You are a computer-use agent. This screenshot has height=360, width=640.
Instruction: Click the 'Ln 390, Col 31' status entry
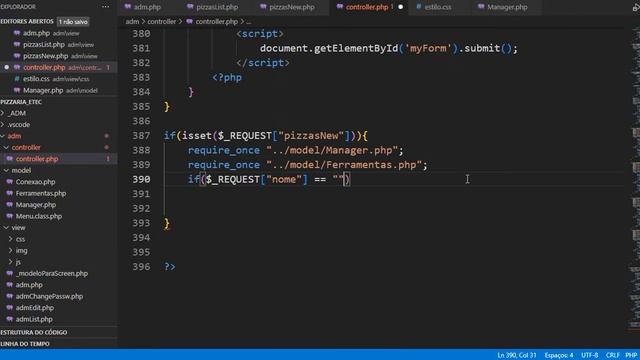point(516,355)
